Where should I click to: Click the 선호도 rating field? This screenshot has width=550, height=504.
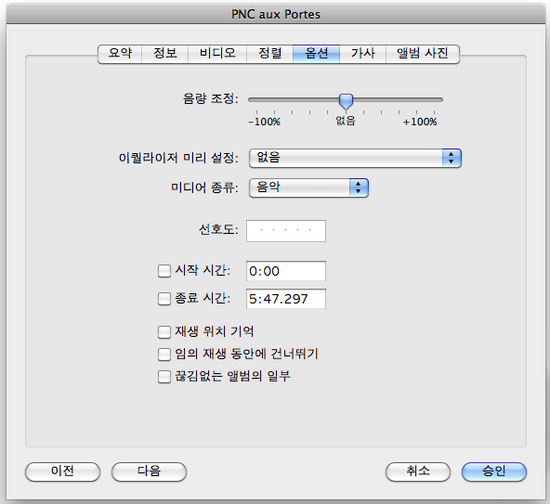point(286,231)
